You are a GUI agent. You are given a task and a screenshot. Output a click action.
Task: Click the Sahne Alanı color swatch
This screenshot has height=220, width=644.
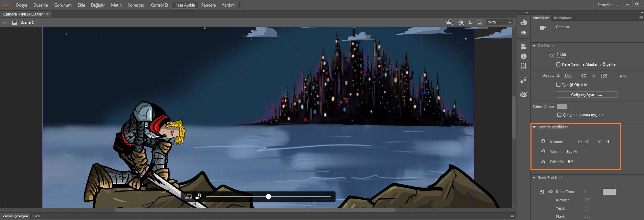coord(562,107)
